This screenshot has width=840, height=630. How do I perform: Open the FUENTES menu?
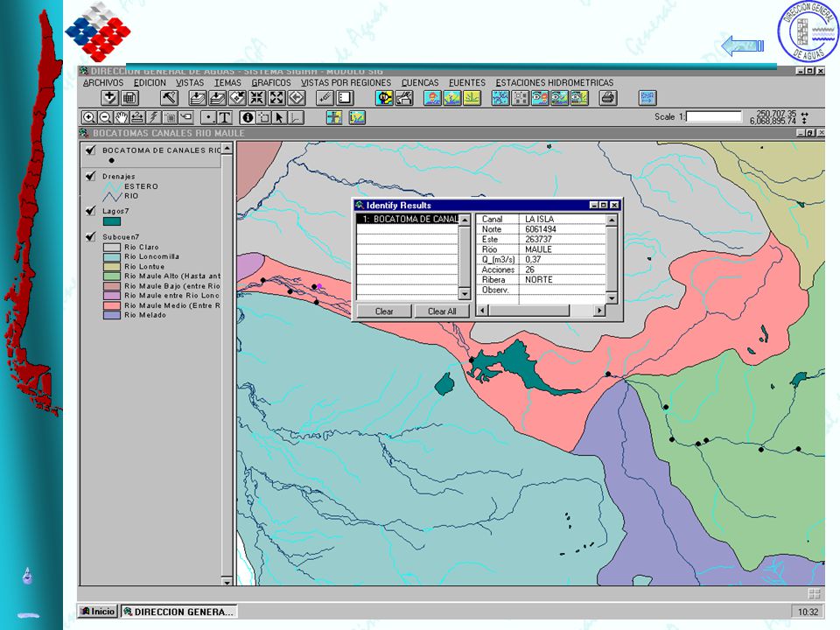pos(467,82)
